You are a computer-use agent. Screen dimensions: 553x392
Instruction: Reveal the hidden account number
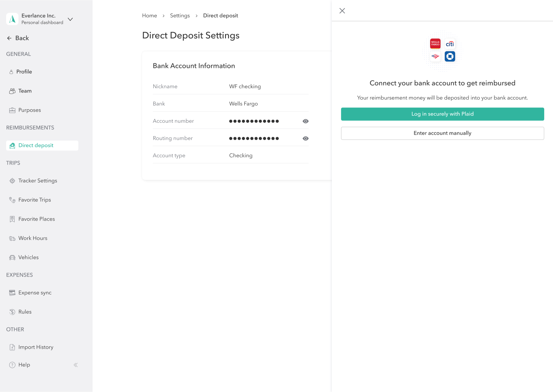point(305,121)
